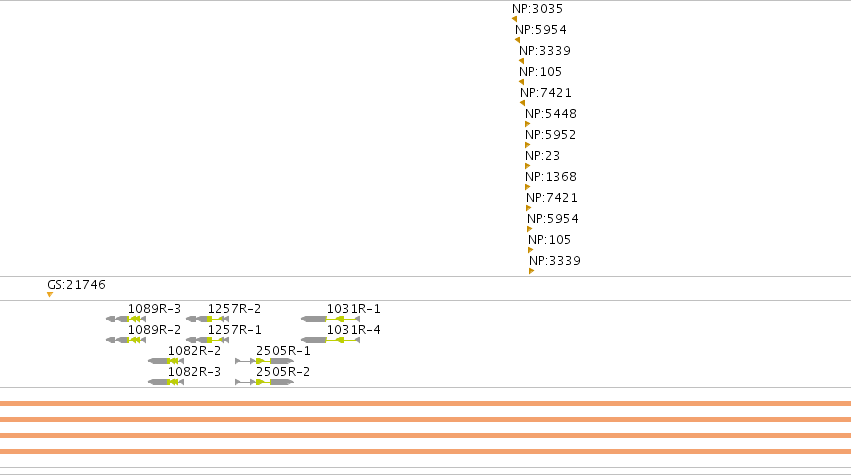
Task: Click the 1082R-3 transcript label
Action: pyautogui.click(x=194, y=372)
